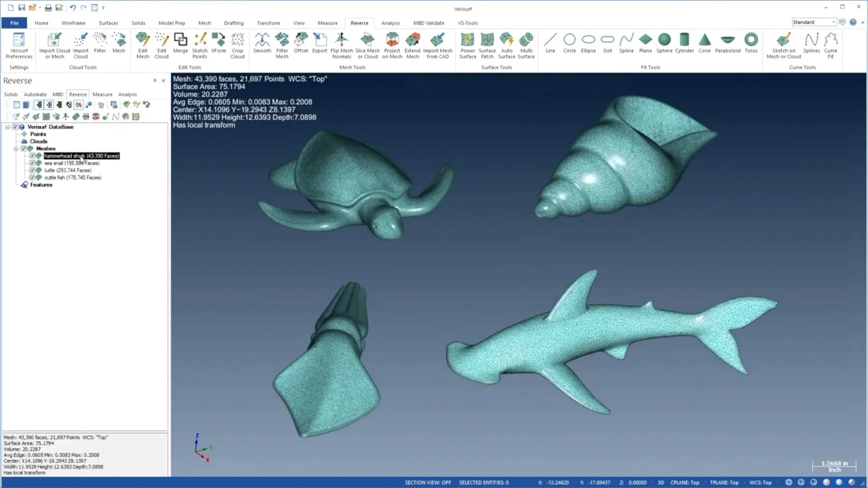The height and width of the screenshot is (488, 868).
Task: Click the WCS: Top status bar button
Action: (760, 483)
